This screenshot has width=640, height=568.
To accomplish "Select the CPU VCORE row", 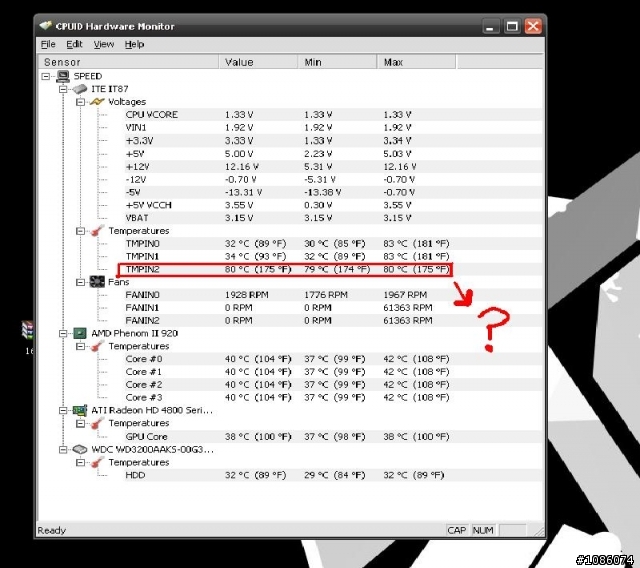I will [x=333, y=115].
